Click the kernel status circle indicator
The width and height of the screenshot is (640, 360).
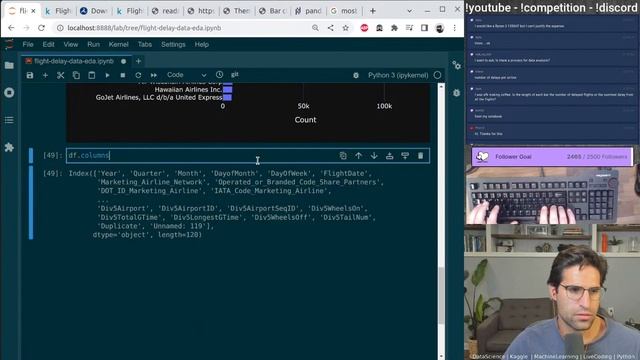pyautogui.click(x=438, y=75)
